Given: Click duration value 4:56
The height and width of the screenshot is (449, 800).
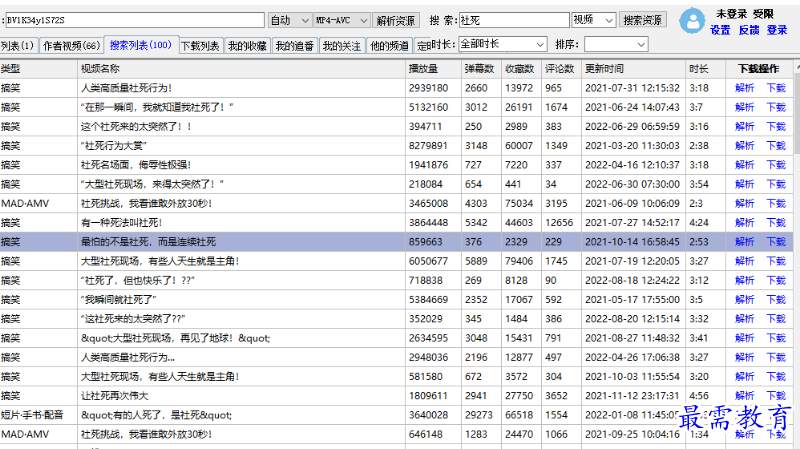Looking at the screenshot, I should point(699,396).
